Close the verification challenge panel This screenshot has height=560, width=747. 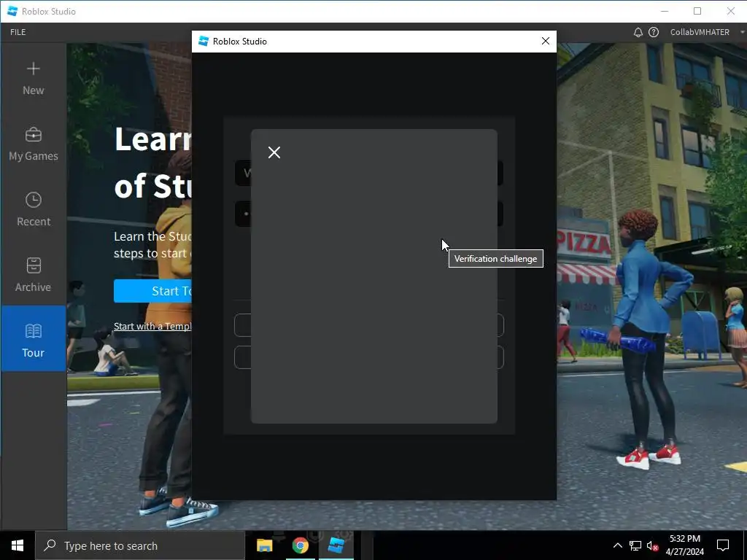click(274, 152)
